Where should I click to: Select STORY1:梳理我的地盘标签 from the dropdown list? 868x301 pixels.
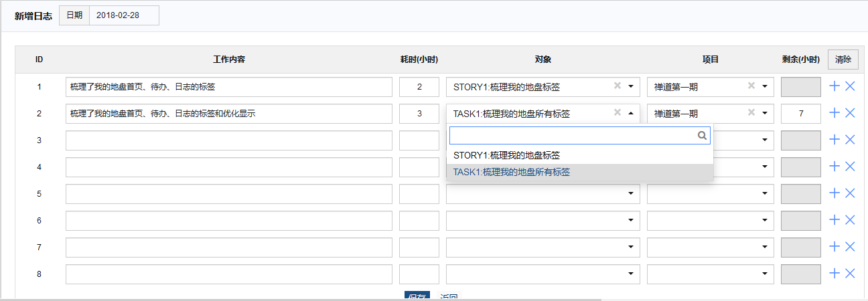[x=506, y=155]
